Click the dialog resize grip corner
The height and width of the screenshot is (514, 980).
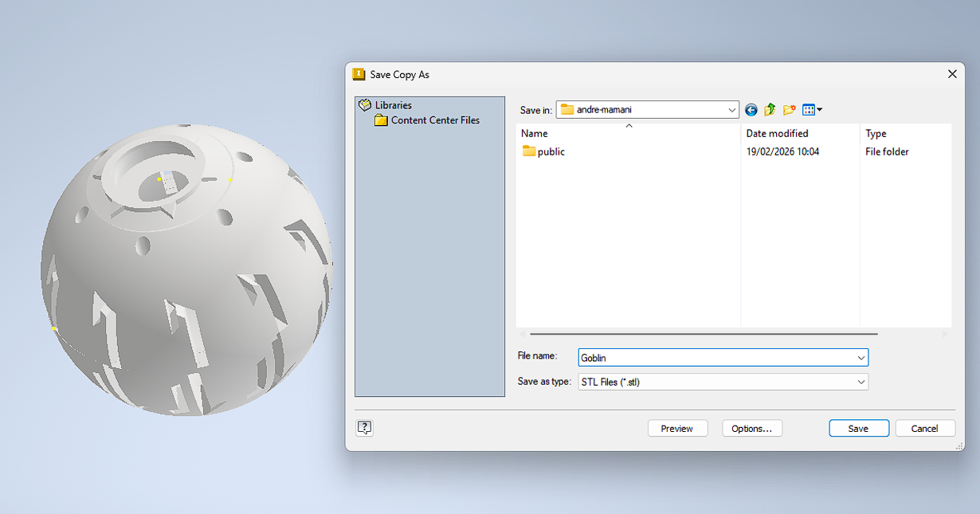(959, 446)
